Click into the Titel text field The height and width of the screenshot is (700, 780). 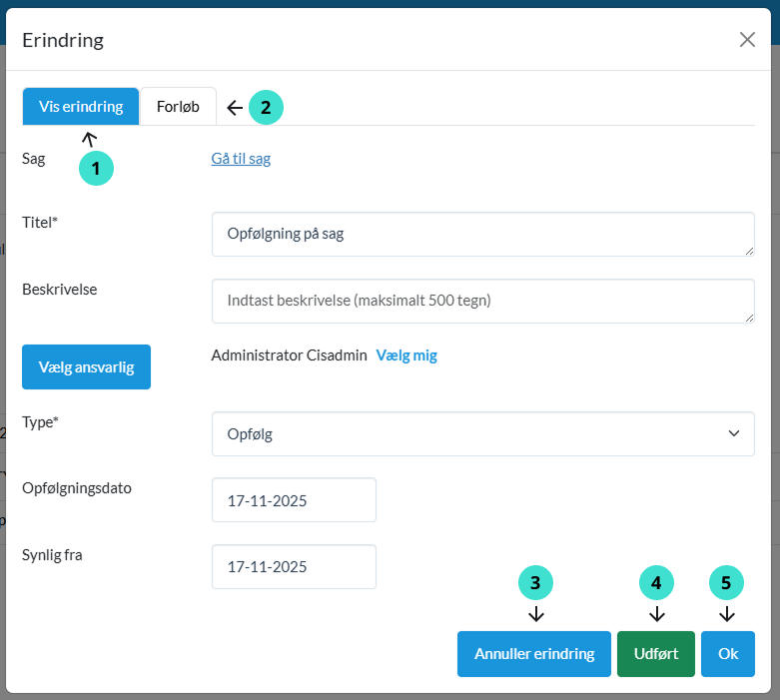pyautogui.click(x=482, y=234)
